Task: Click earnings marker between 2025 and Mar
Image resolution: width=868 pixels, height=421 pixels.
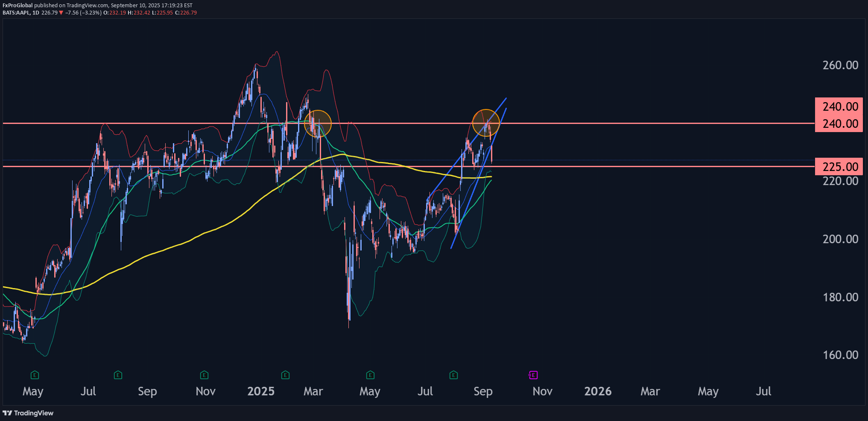Action: point(286,375)
